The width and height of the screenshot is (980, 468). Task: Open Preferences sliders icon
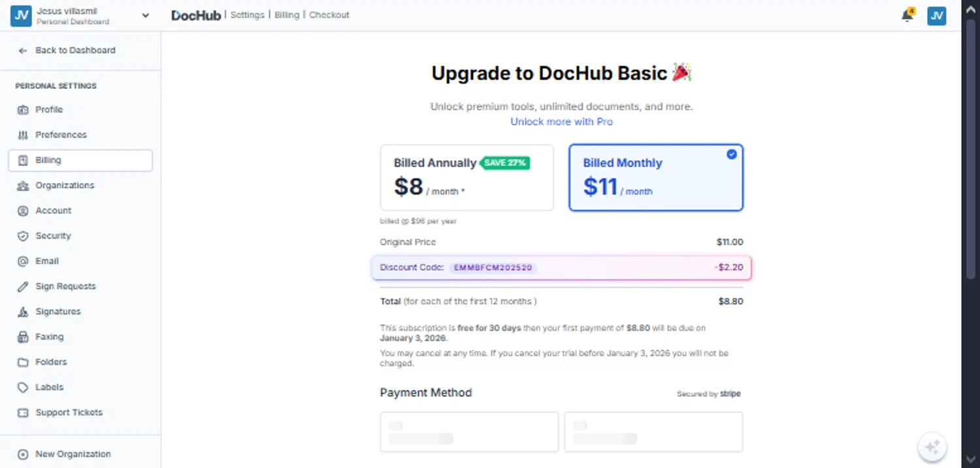[23, 135]
